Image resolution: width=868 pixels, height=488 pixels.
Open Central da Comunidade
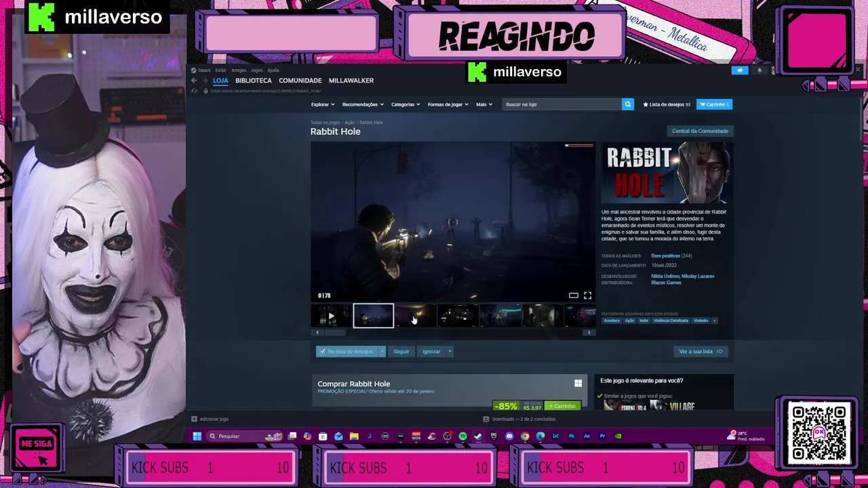700,131
